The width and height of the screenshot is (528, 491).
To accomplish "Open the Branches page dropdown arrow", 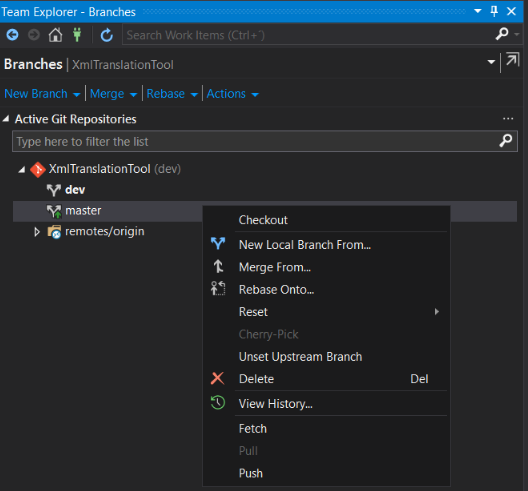I will tap(491, 62).
